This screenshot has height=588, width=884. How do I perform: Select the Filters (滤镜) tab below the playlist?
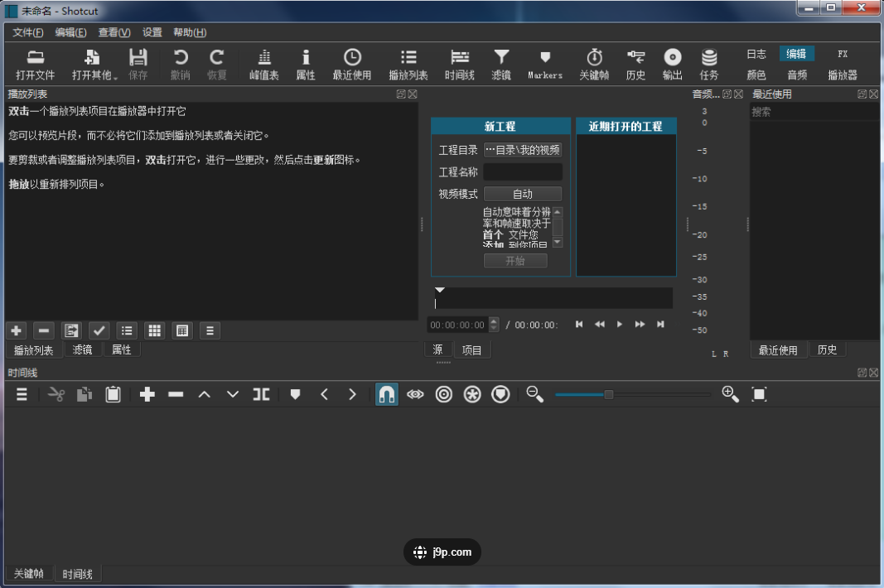pos(82,349)
